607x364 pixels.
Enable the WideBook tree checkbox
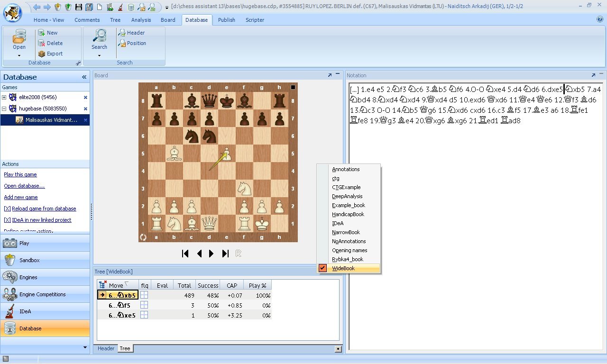click(322, 268)
